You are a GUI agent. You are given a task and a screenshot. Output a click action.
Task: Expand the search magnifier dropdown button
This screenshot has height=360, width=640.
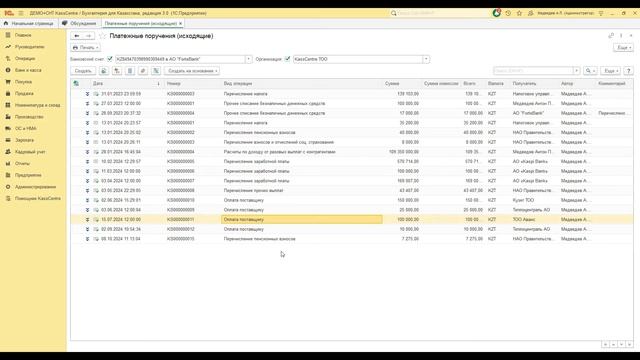pos(590,71)
